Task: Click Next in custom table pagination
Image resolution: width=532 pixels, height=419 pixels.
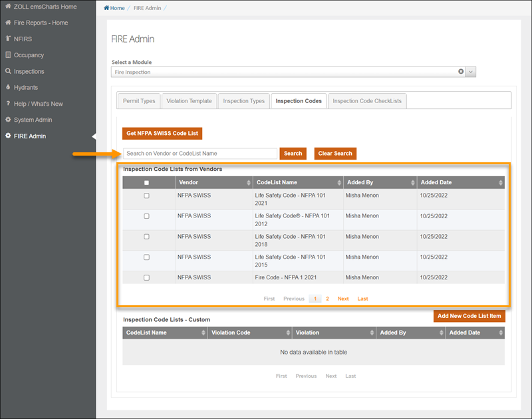Action: [331, 376]
